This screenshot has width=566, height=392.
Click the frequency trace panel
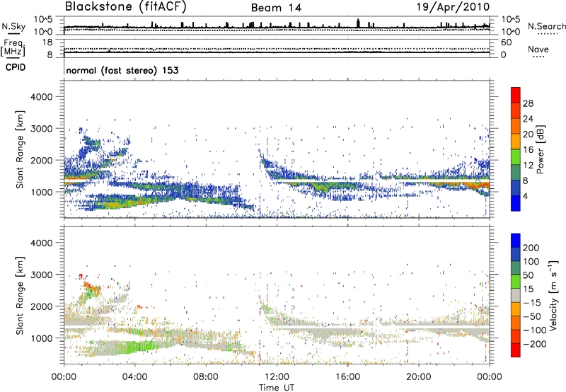(277, 49)
